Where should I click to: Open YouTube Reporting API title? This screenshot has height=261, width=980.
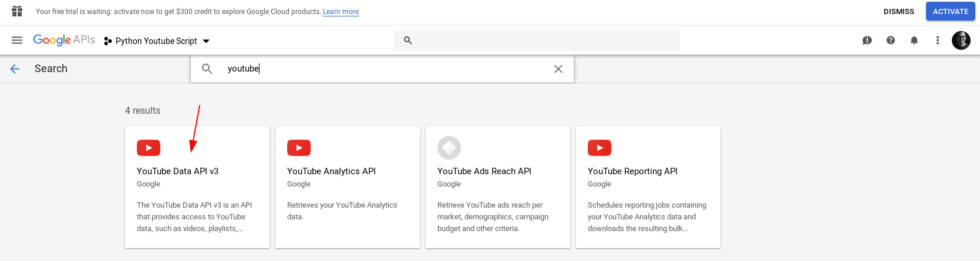click(632, 171)
